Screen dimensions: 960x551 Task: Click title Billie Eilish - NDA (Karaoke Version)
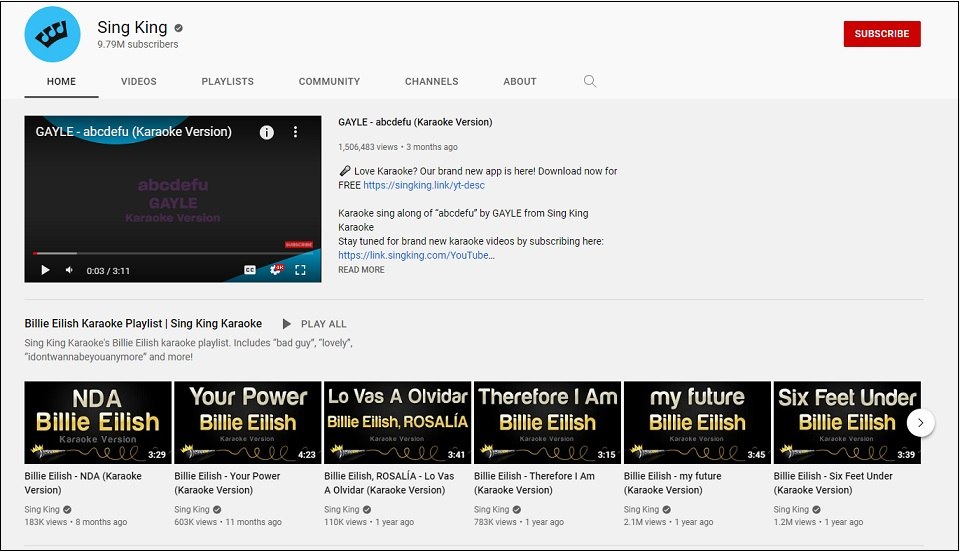(x=83, y=483)
